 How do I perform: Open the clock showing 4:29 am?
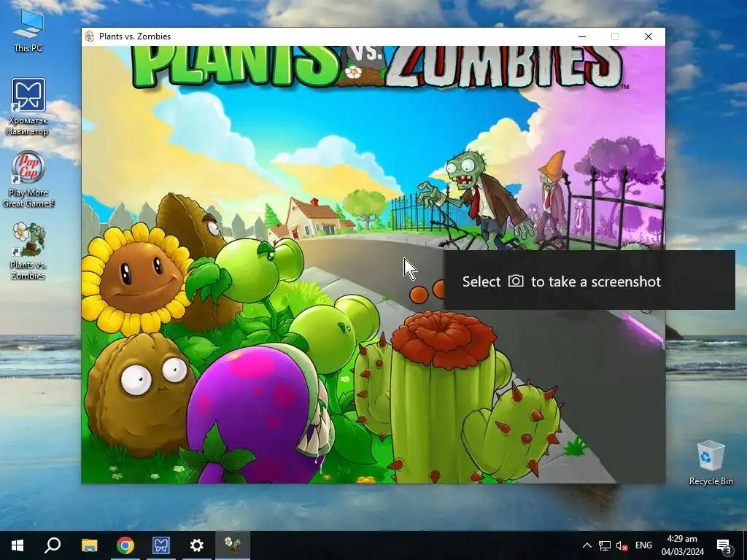(682, 545)
